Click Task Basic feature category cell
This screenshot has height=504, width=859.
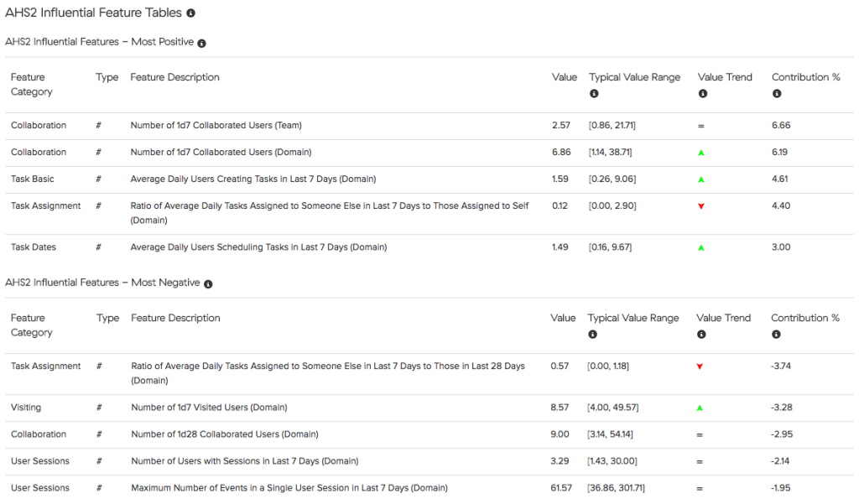(33, 179)
